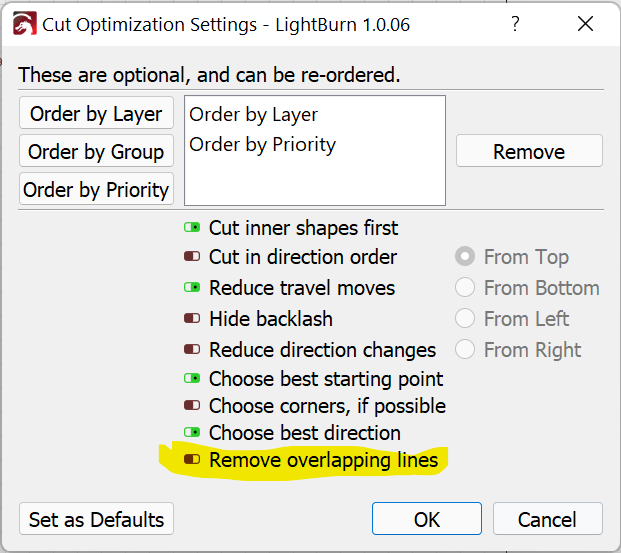Toggle Choose best direction switch

[192, 432]
